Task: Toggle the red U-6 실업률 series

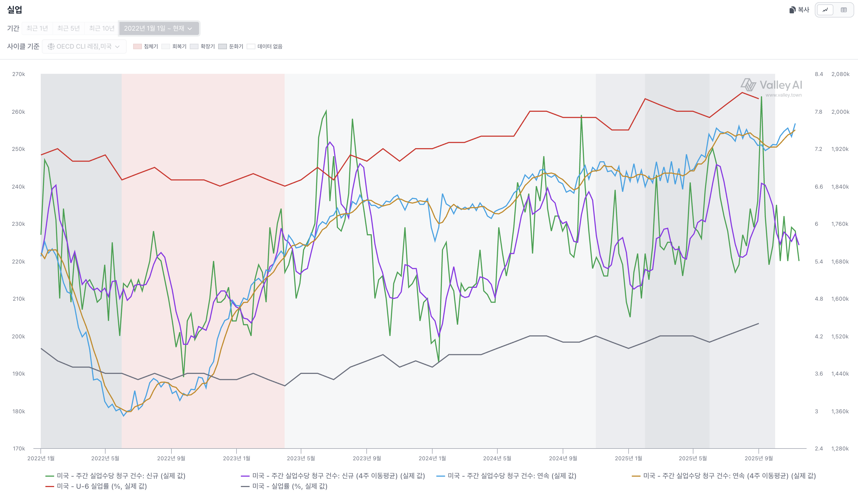Action: (96, 486)
